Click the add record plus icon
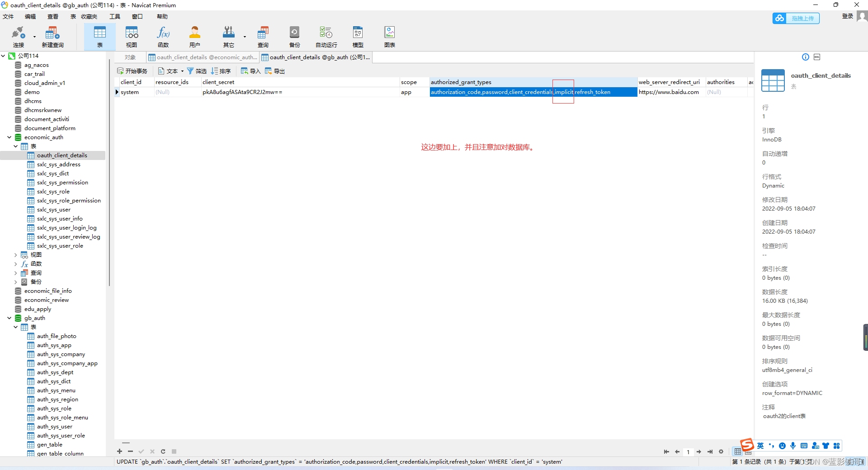The image size is (868, 470). coord(119,451)
